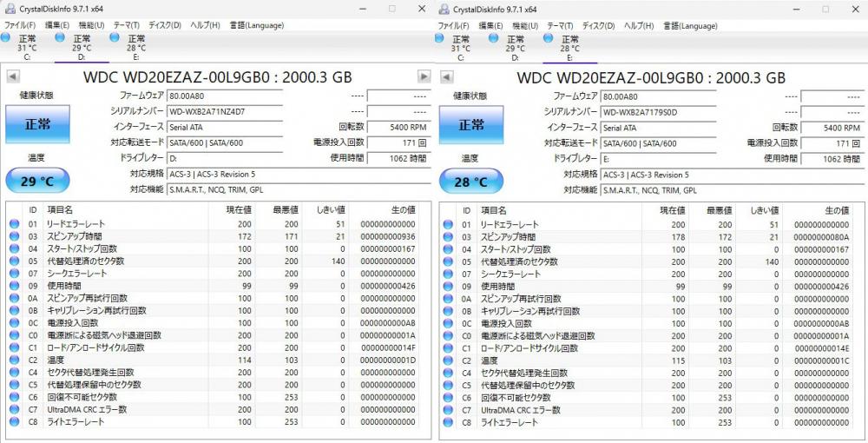Click status icon for C4 row right window

pyautogui.click(x=448, y=374)
